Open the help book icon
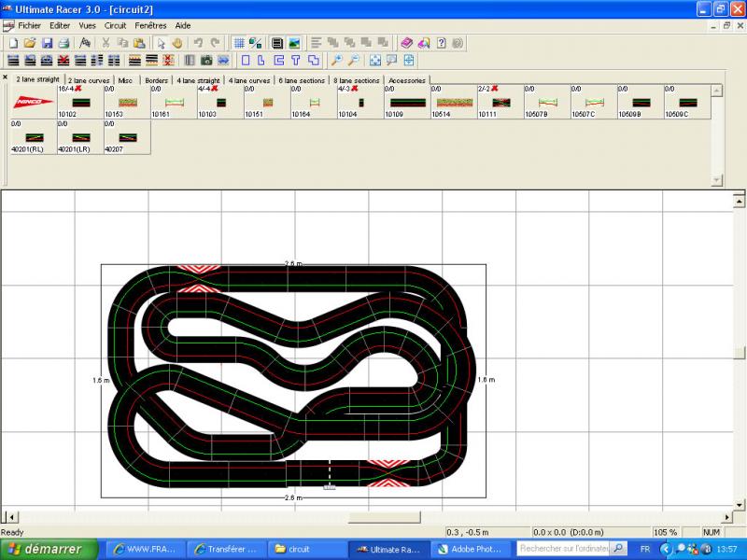The image size is (747, 560). pyautogui.click(x=406, y=43)
